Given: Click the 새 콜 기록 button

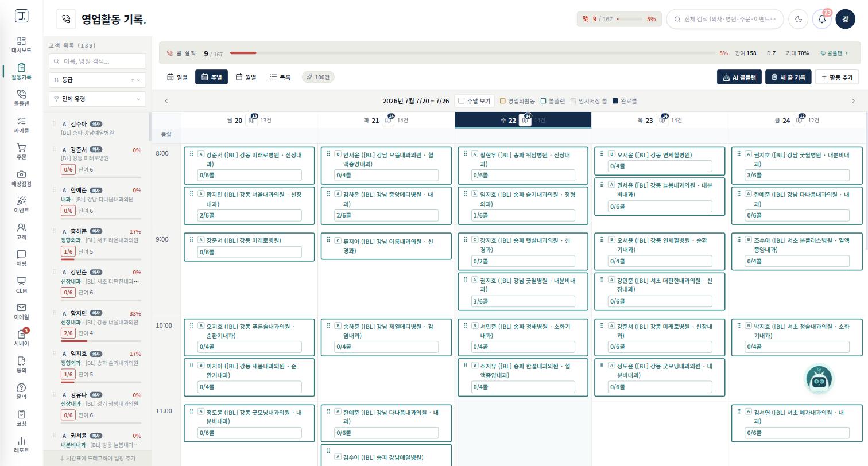Looking at the screenshot, I should coord(788,77).
